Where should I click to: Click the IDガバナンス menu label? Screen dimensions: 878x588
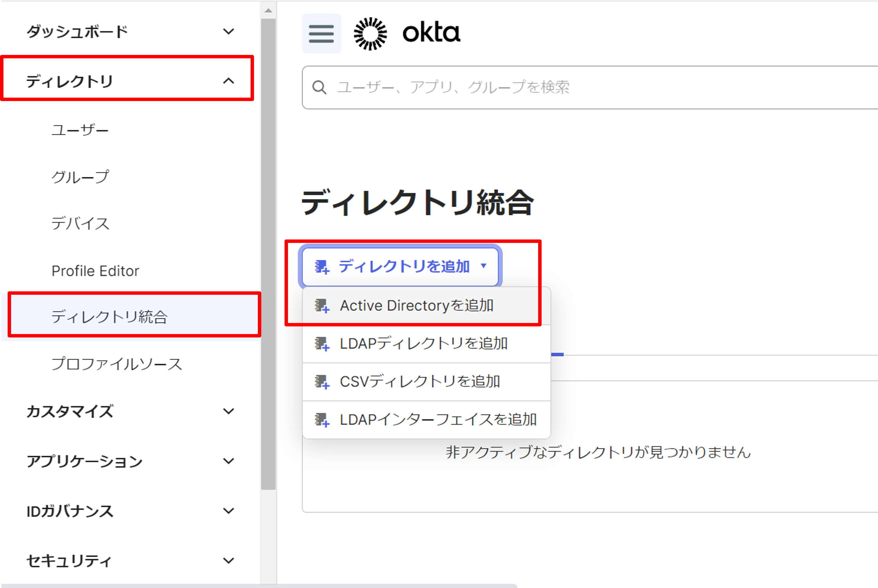70,511
